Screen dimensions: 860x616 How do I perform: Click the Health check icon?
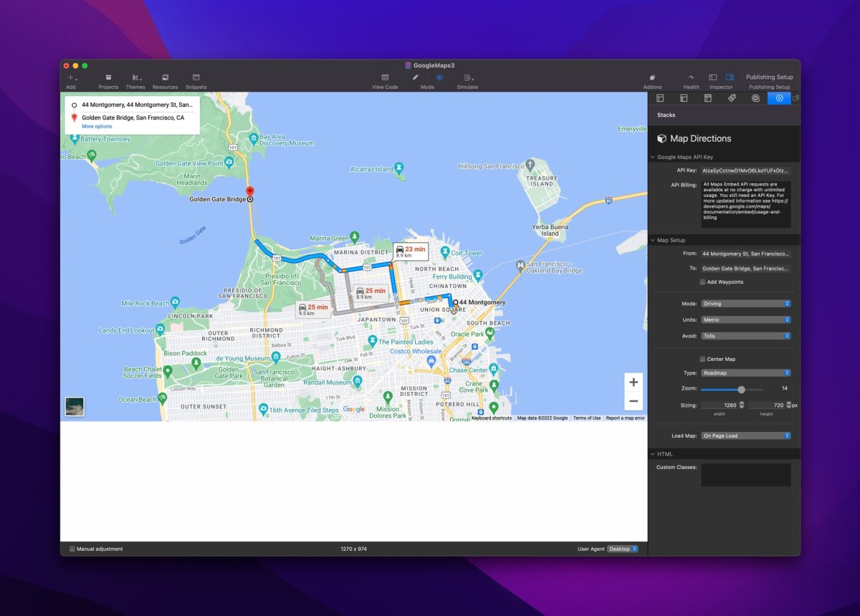coord(690,79)
